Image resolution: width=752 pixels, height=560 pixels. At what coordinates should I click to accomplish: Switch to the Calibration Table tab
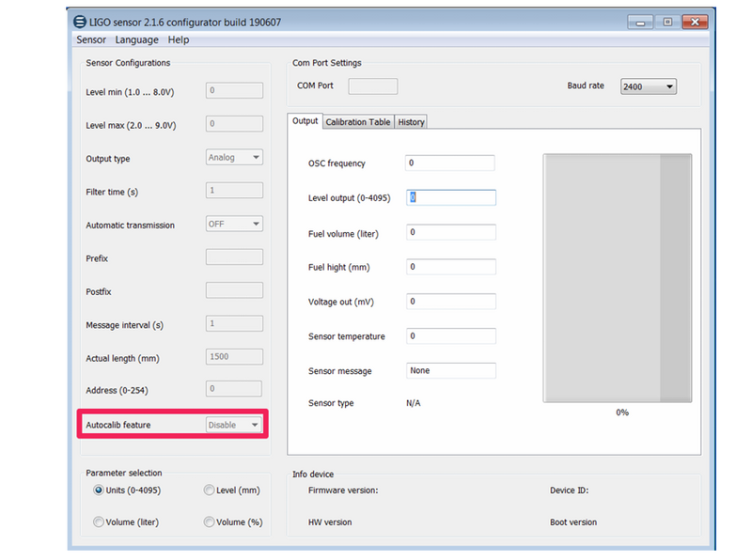pyautogui.click(x=358, y=122)
